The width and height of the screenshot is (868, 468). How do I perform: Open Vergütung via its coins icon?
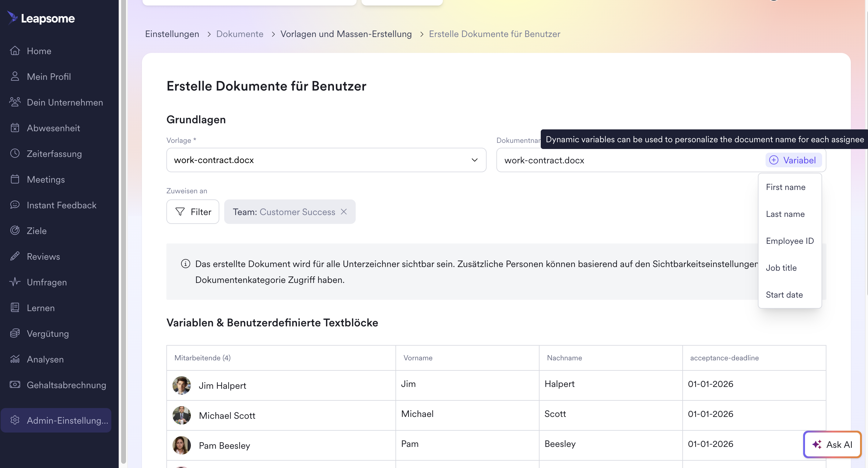click(15, 333)
